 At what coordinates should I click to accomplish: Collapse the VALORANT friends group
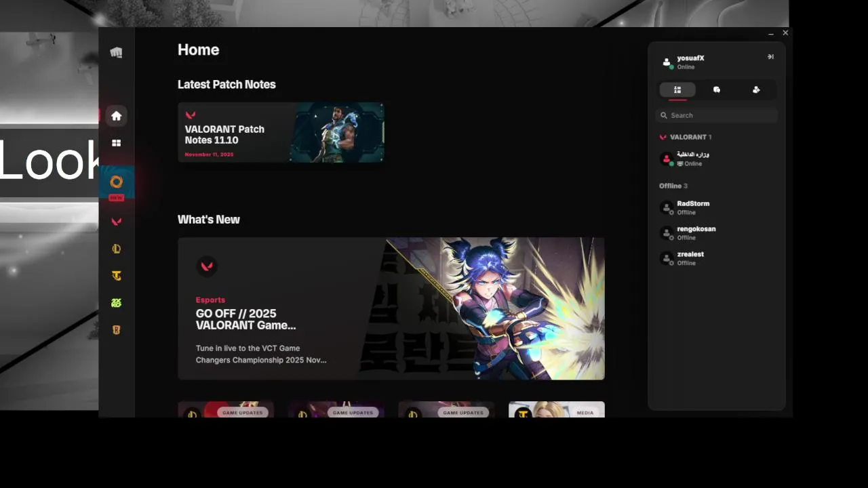[686, 137]
